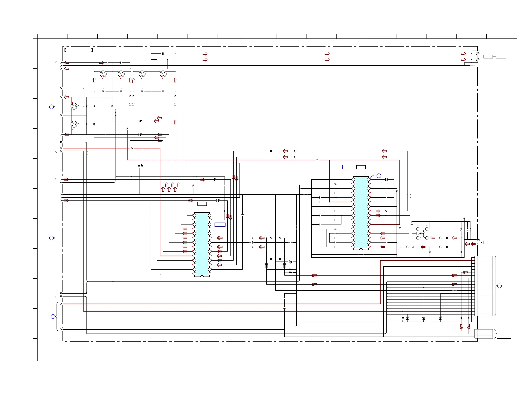Click the dashed transformer coil block
532x400 pixels.
point(422,233)
